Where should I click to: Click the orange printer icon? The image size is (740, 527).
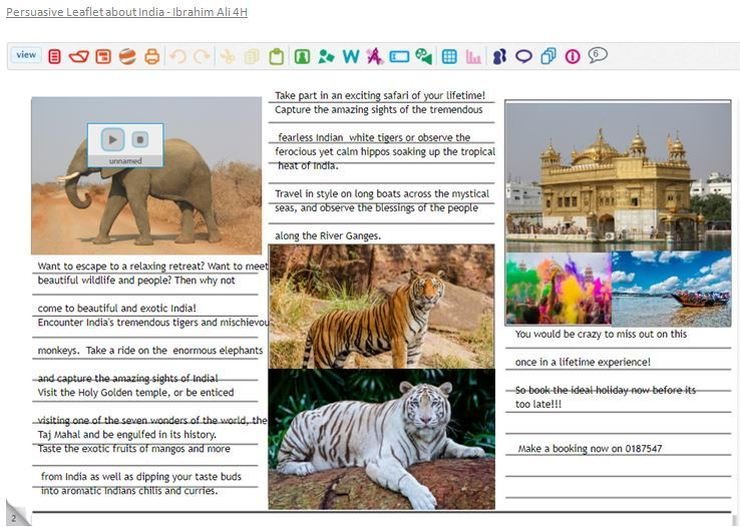point(152,57)
